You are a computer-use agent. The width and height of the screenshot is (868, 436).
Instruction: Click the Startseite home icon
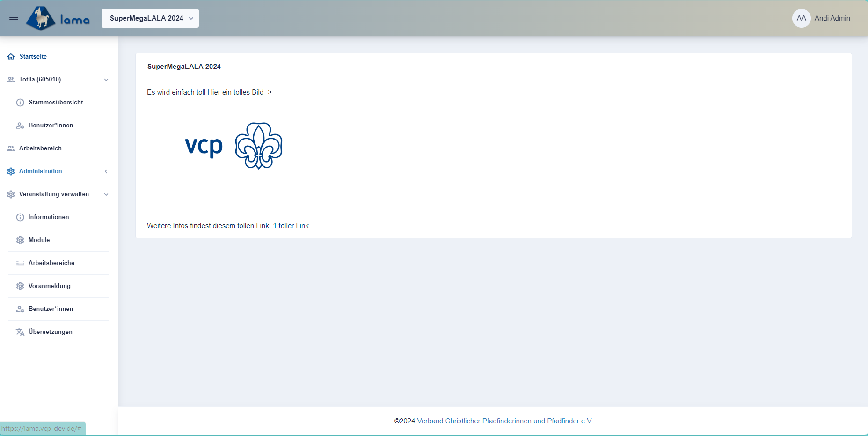coord(11,57)
